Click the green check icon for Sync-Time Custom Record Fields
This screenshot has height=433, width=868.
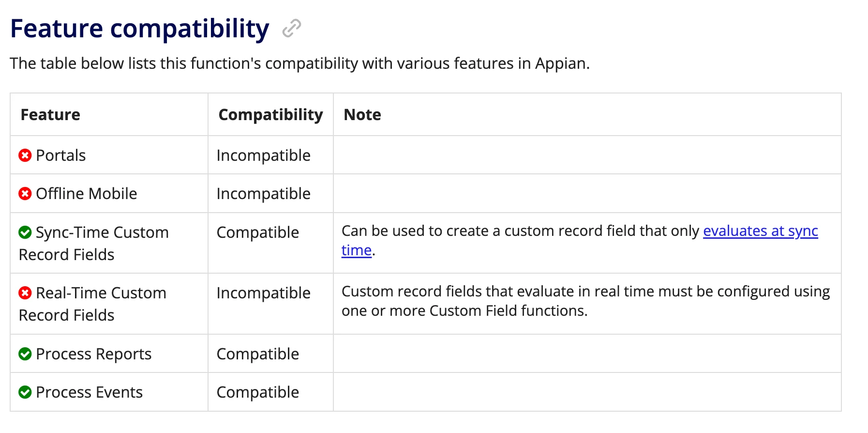[x=25, y=232]
